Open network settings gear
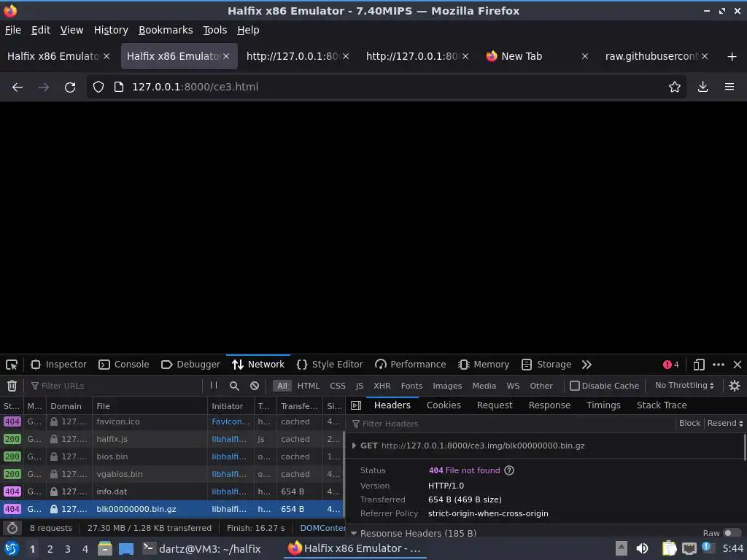 point(735,386)
